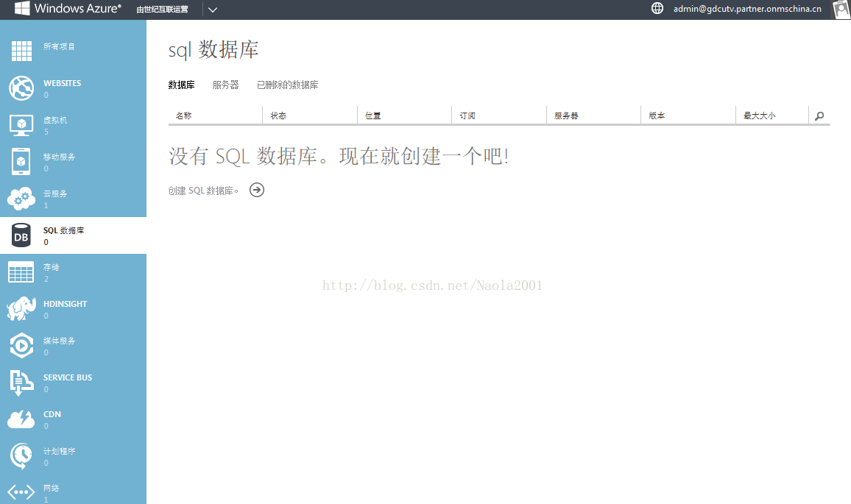The image size is (851, 504).
Task: Open the Cloud Services (云服务) gear-cloud icon
Action: pos(21,199)
